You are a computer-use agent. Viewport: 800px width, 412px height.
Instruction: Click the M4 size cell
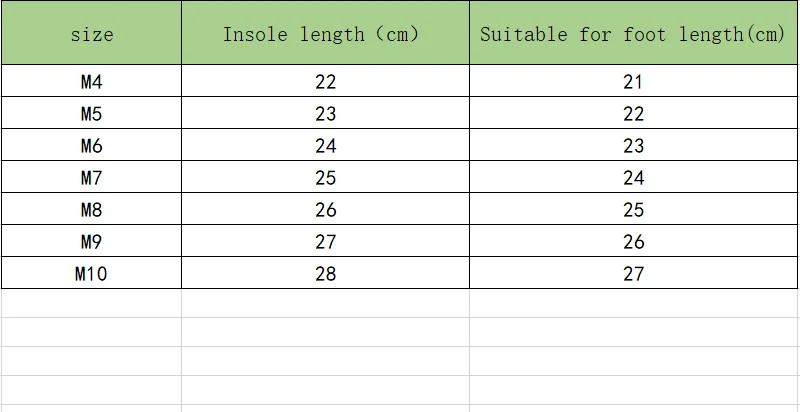pyautogui.click(x=92, y=81)
